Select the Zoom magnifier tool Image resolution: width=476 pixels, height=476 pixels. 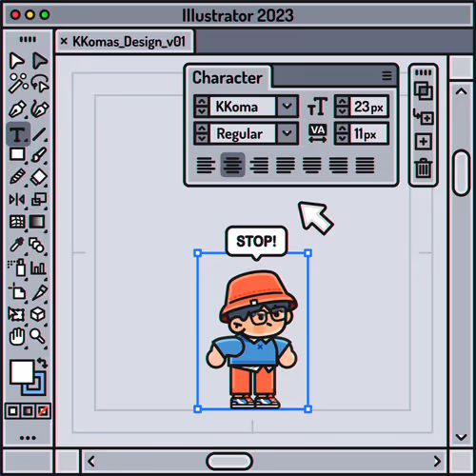coord(38,336)
